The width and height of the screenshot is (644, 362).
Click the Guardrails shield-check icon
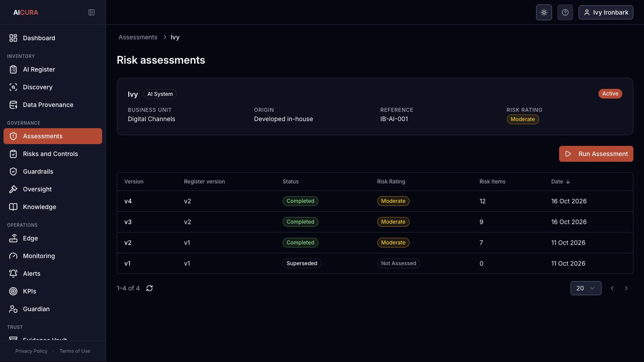point(13,171)
